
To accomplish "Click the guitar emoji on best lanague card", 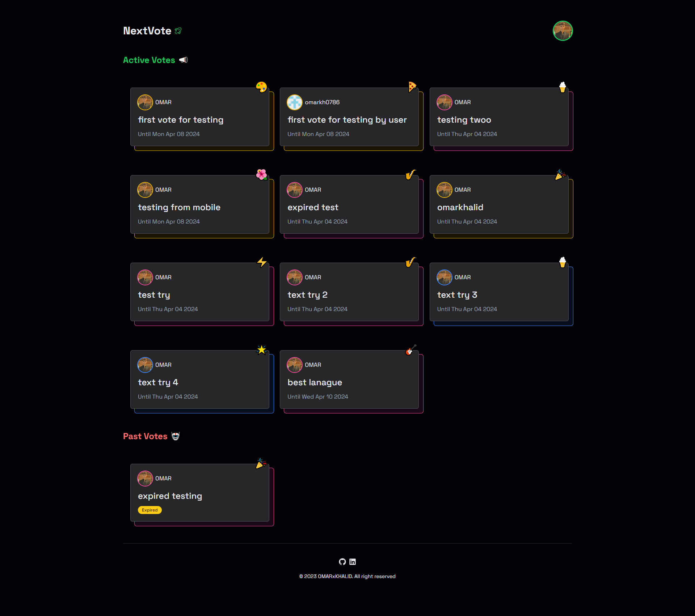I will [x=411, y=350].
